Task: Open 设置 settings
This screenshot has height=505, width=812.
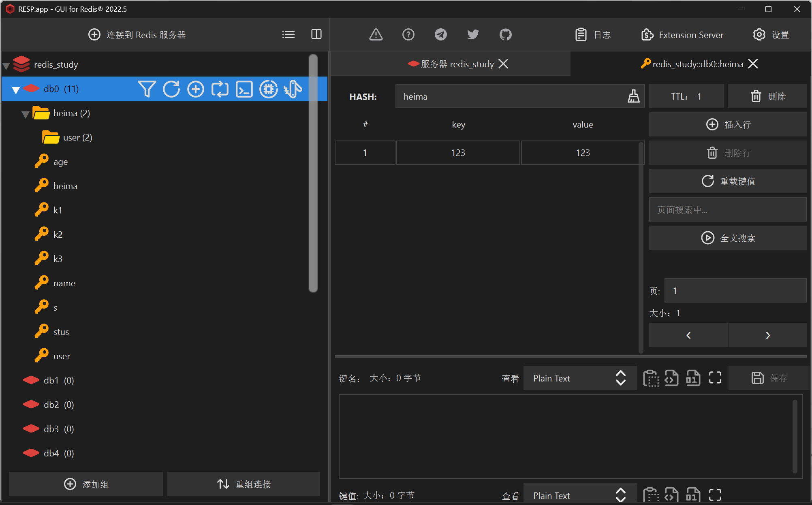Action: tap(771, 35)
